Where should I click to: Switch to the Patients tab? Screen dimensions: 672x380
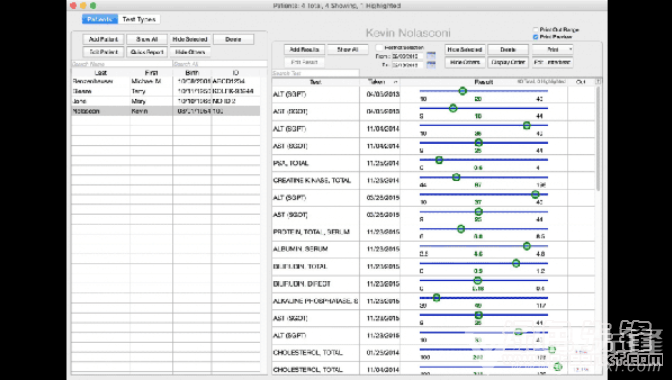99,19
